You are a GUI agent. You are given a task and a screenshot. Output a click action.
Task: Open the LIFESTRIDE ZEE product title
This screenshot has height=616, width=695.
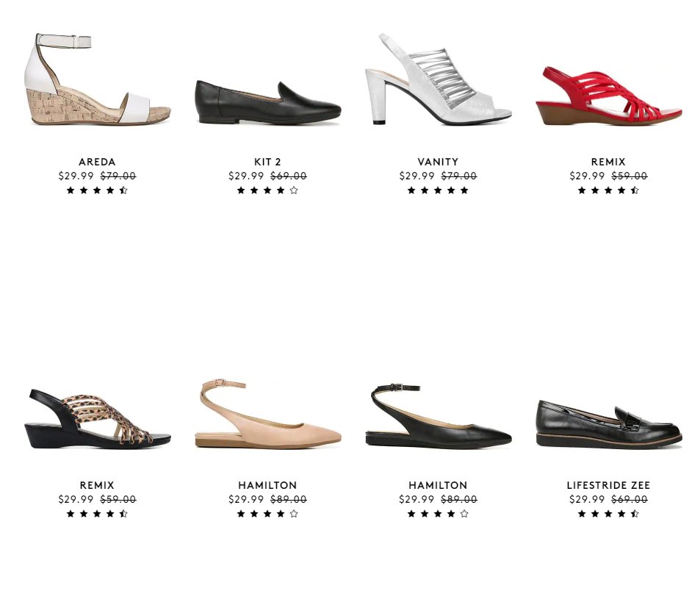coord(608,485)
